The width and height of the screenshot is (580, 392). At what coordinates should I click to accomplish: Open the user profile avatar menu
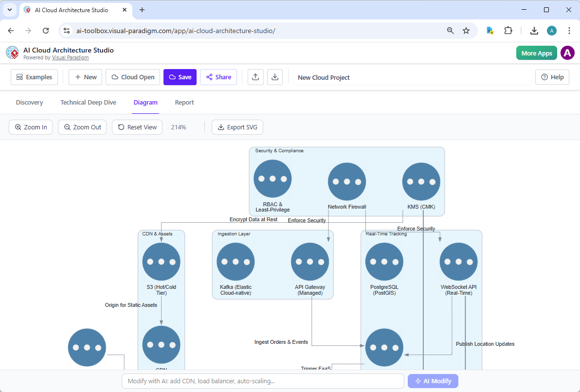[567, 53]
